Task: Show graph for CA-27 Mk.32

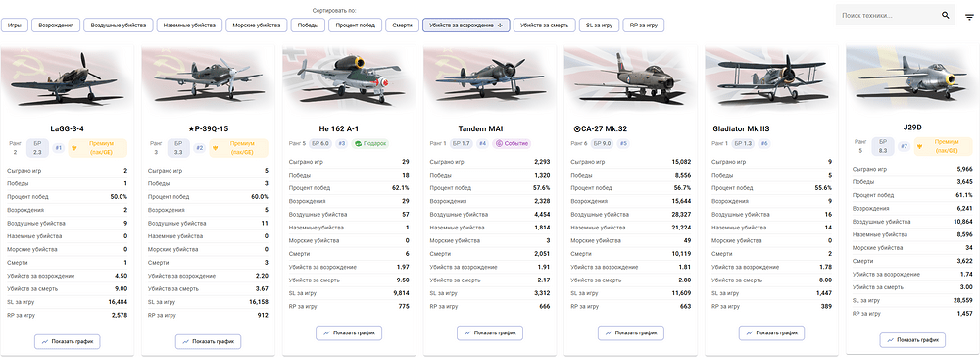Action: pos(630,333)
